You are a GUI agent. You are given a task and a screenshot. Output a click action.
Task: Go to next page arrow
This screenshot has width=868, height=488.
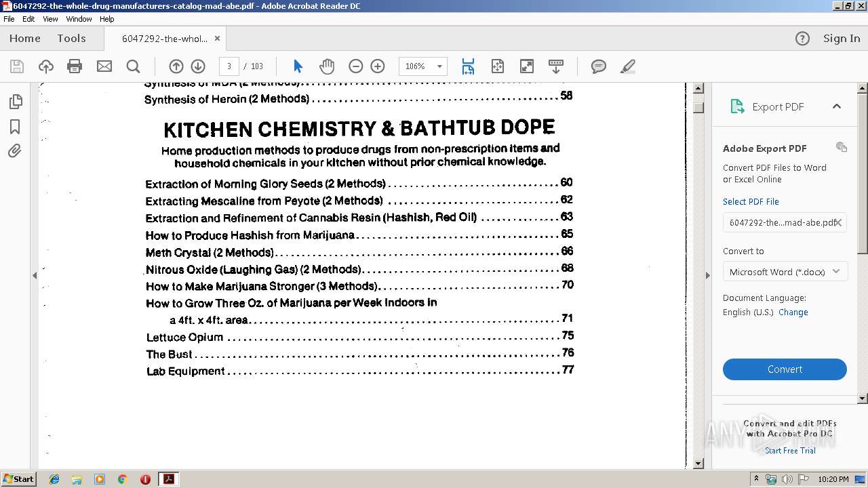(x=198, y=66)
